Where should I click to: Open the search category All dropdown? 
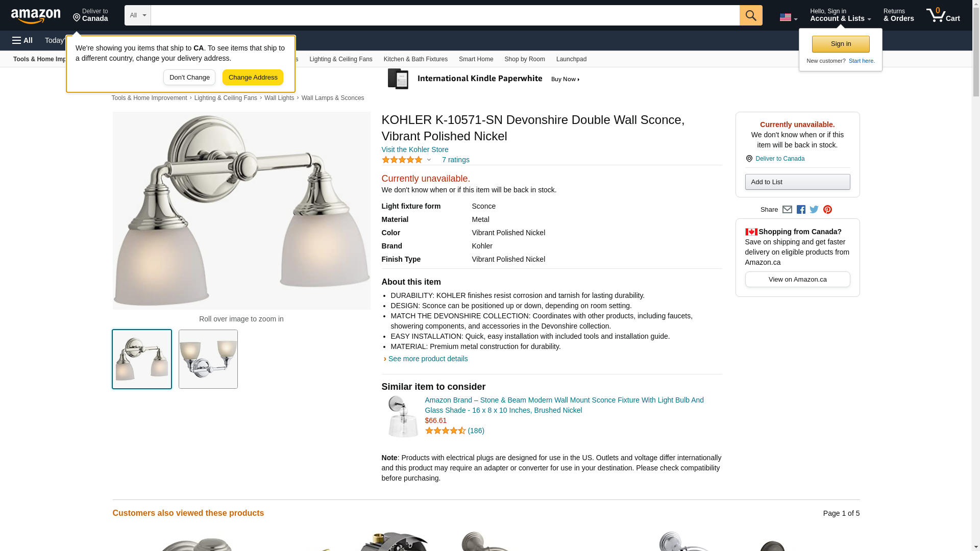pyautogui.click(x=137, y=15)
